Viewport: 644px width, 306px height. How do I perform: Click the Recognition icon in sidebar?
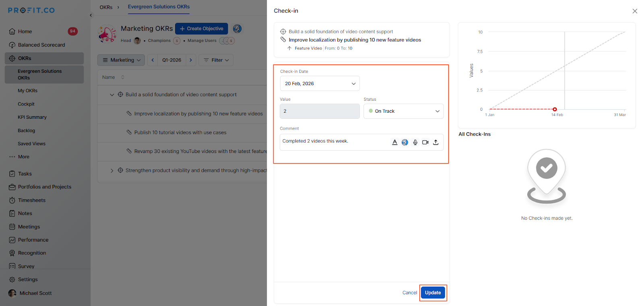(x=12, y=253)
